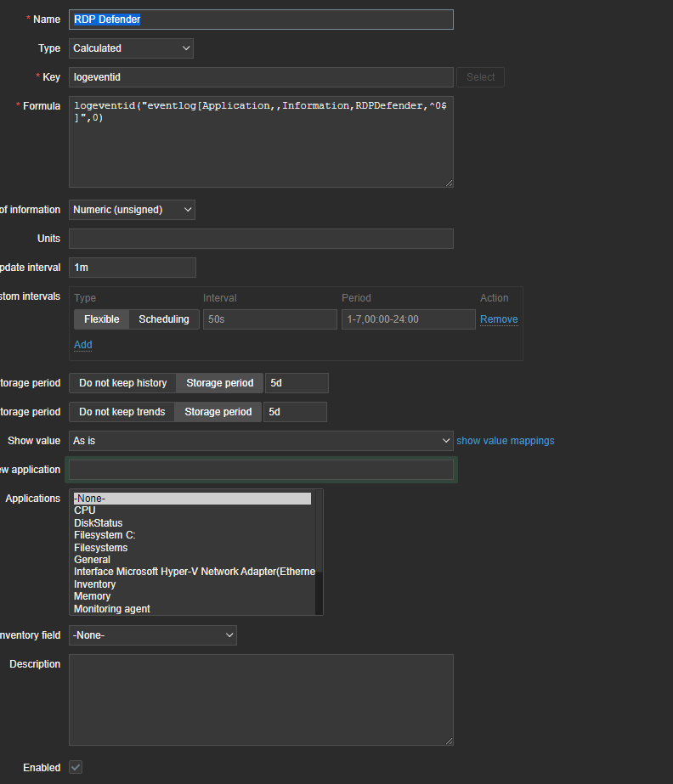Select CPU in the Applications list
This screenshot has height=784, width=673.
tap(85, 510)
